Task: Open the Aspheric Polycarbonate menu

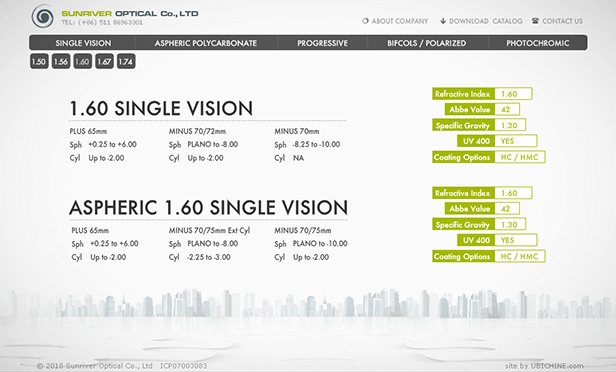Action: pos(206,43)
